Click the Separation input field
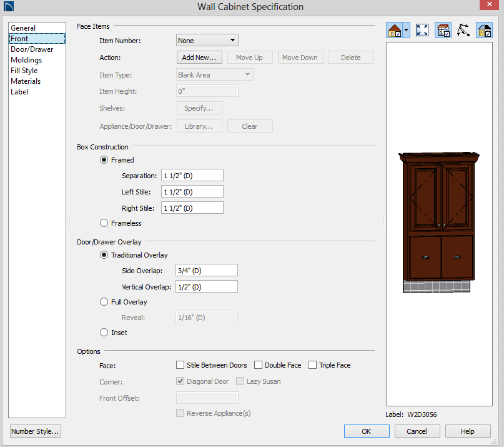 pyautogui.click(x=192, y=176)
